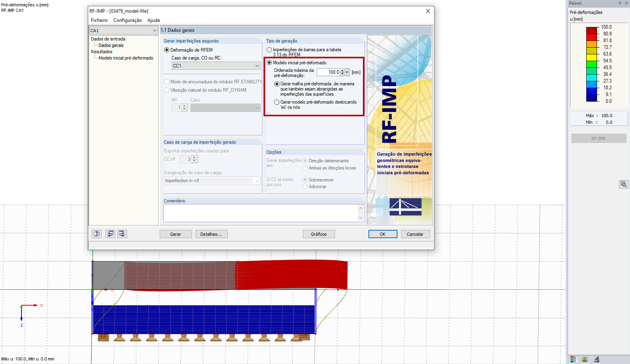Click the Gerar button

pos(176,234)
